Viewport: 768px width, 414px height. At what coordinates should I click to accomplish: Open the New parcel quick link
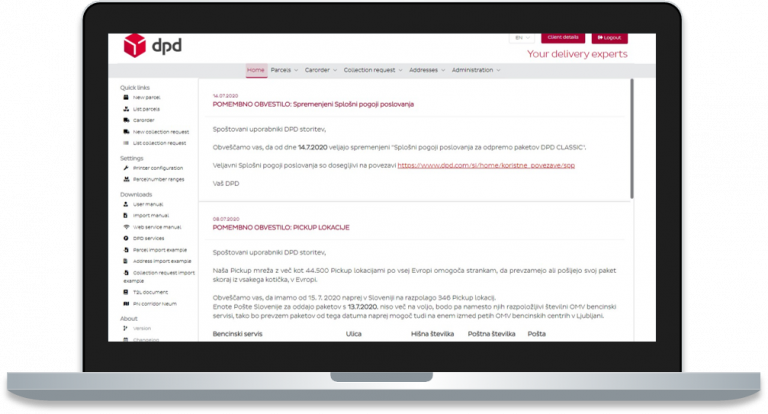click(x=146, y=97)
